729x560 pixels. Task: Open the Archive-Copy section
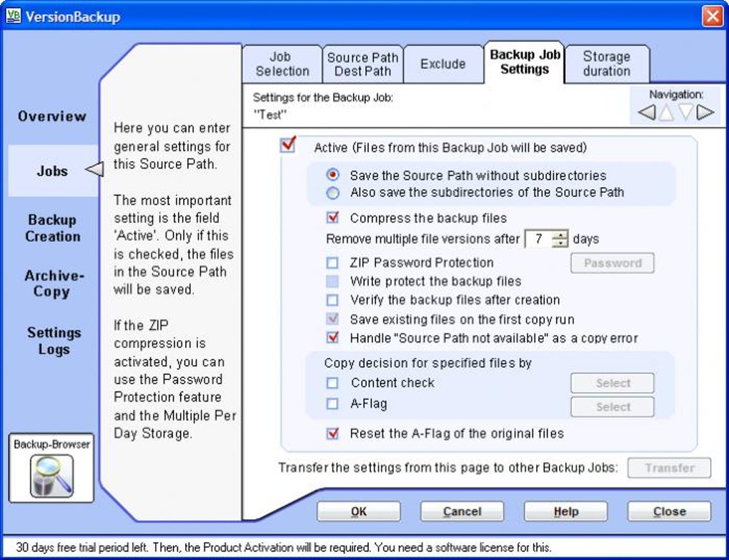point(54,284)
